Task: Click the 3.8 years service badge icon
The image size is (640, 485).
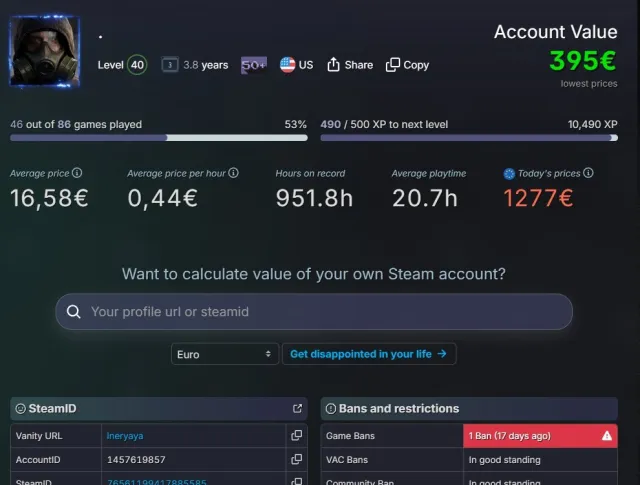Action: pyautogui.click(x=170, y=65)
